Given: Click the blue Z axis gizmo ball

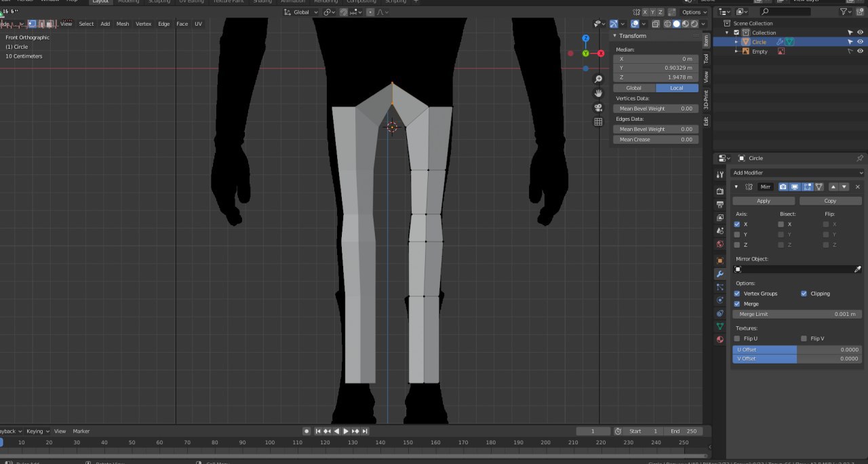Looking at the screenshot, I should 586,39.
